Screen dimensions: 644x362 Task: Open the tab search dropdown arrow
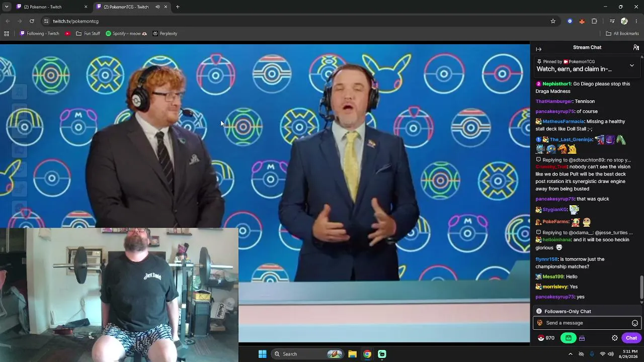click(7, 7)
